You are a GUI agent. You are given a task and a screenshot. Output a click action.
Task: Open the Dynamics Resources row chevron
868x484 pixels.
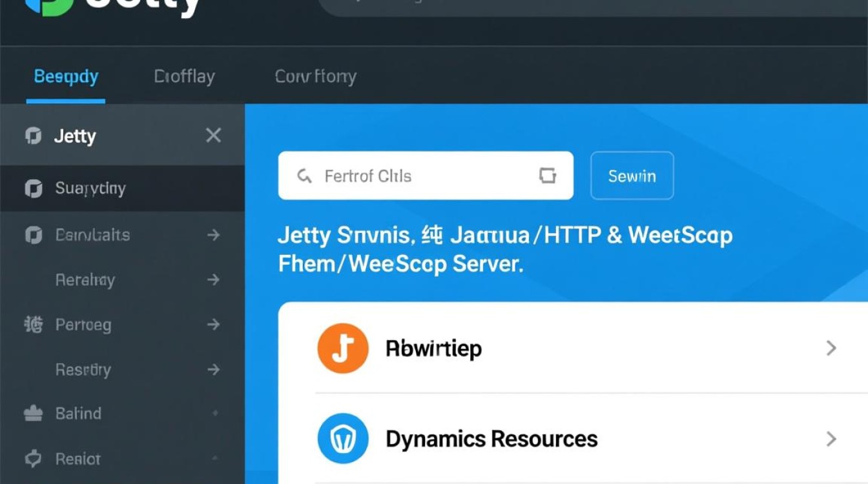click(831, 439)
